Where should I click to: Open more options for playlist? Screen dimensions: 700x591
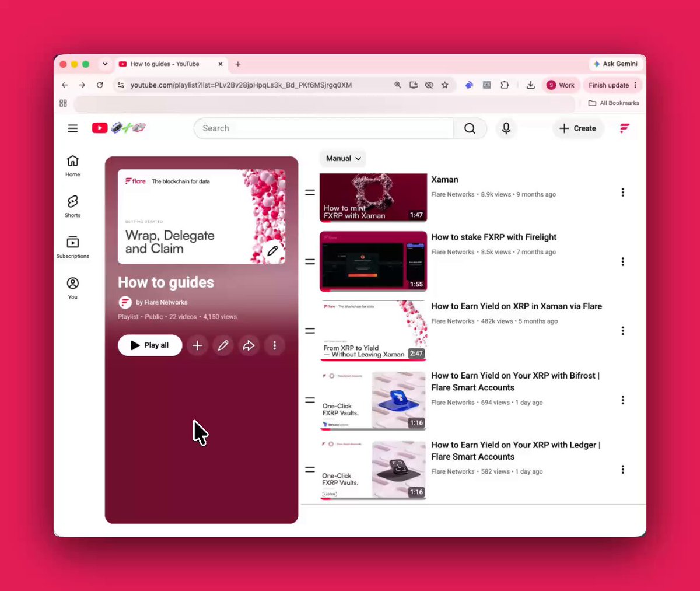(x=274, y=345)
